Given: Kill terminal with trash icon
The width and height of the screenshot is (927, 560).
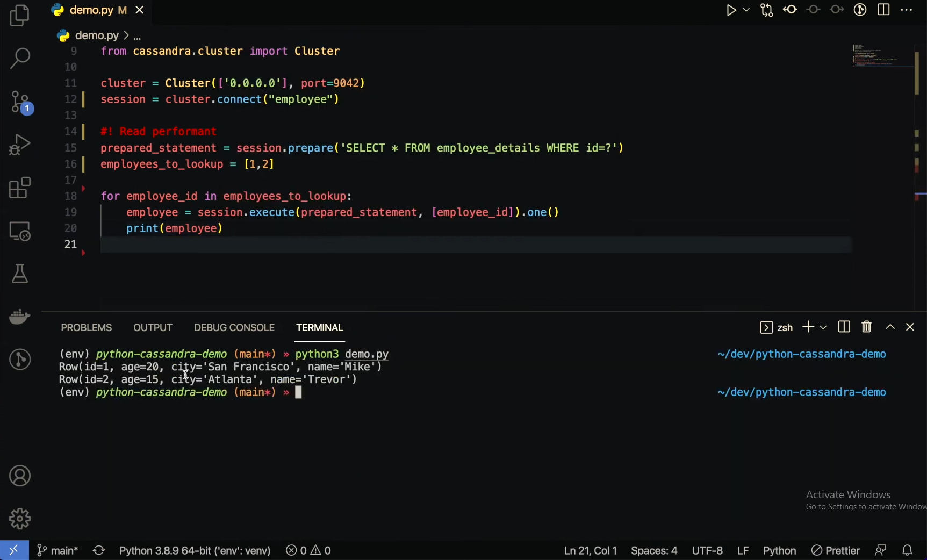Looking at the screenshot, I should tap(866, 327).
